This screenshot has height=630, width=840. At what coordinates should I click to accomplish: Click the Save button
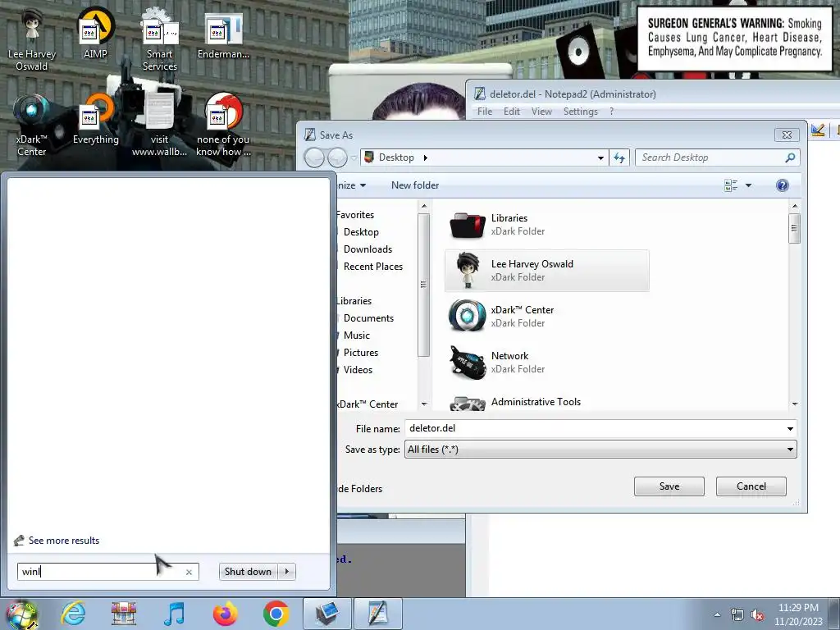pyautogui.click(x=669, y=486)
